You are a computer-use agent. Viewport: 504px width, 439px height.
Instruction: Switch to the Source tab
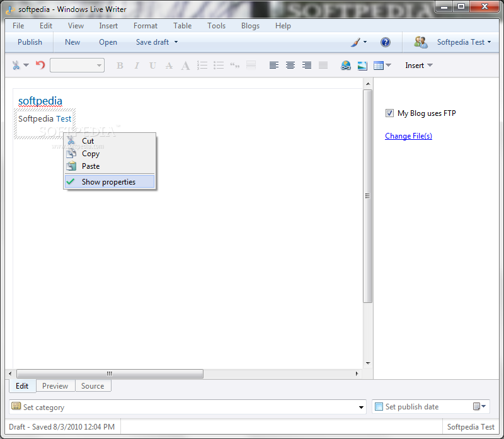[93, 385]
